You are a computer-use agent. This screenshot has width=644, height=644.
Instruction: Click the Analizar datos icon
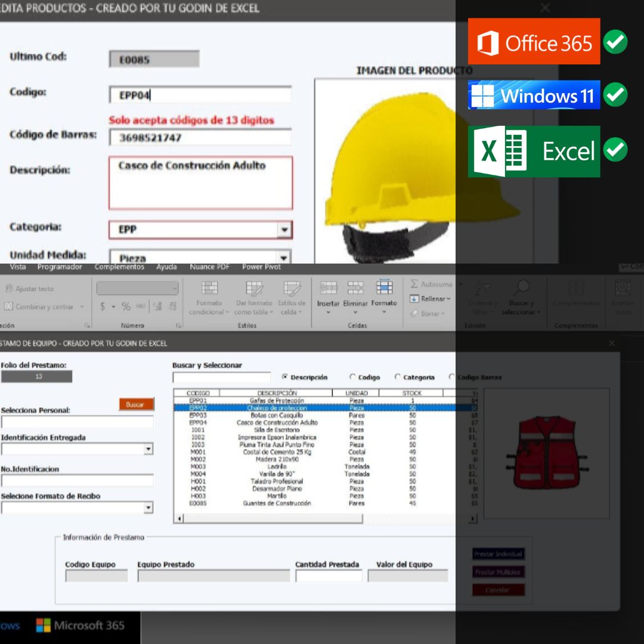(x=623, y=288)
